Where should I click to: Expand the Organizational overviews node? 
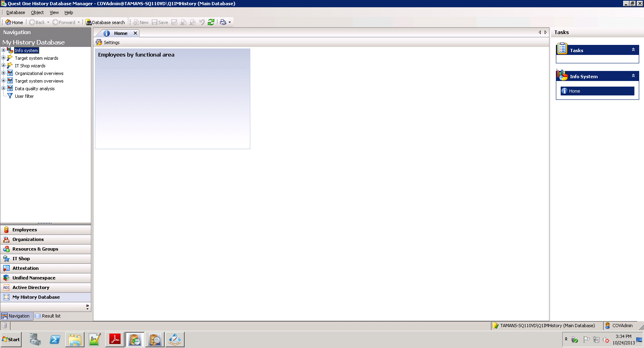pos(3,73)
